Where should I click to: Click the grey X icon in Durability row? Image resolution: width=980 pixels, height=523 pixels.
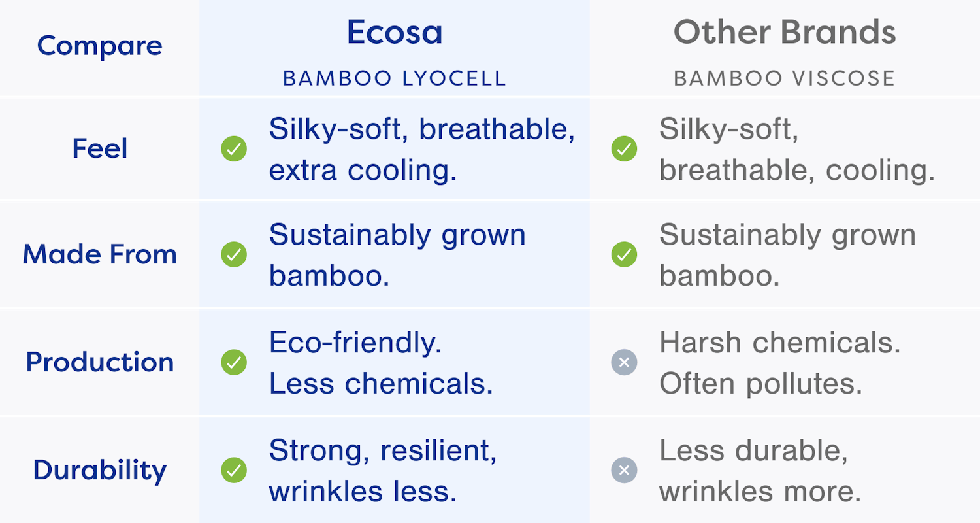point(624,470)
